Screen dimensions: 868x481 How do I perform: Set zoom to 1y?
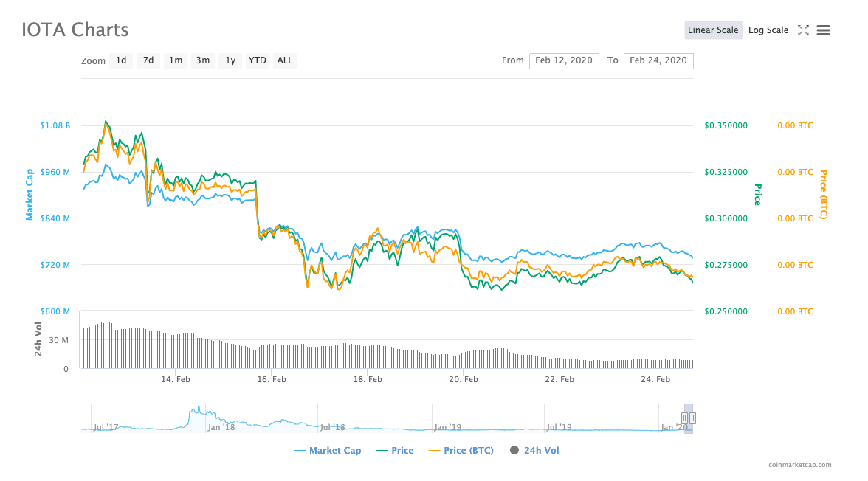click(230, 61)
